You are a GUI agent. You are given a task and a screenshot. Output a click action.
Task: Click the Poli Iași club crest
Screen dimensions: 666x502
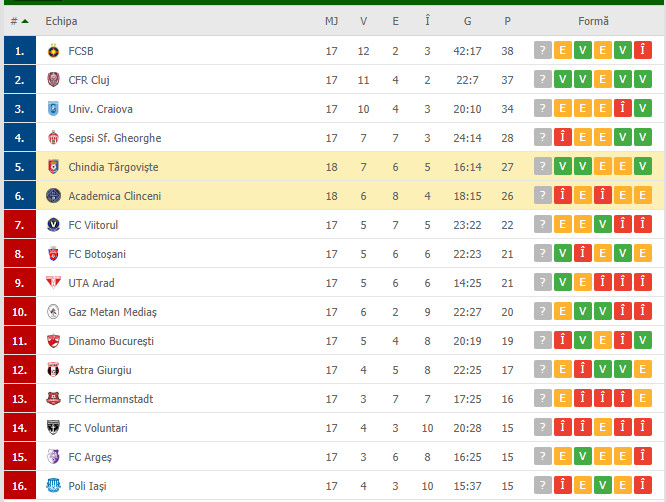coord(53,485)
